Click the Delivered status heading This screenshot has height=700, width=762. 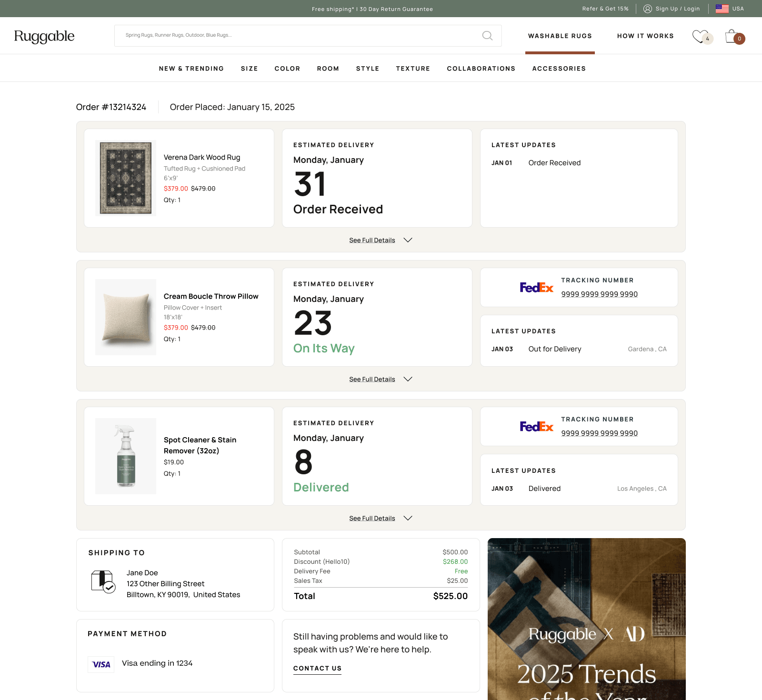(321, 487)
